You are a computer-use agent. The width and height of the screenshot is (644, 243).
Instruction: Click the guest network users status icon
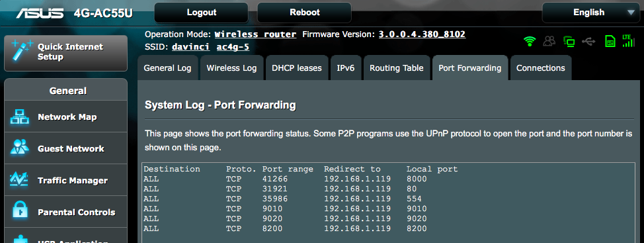pyautogui.click(x=549, y=41)
